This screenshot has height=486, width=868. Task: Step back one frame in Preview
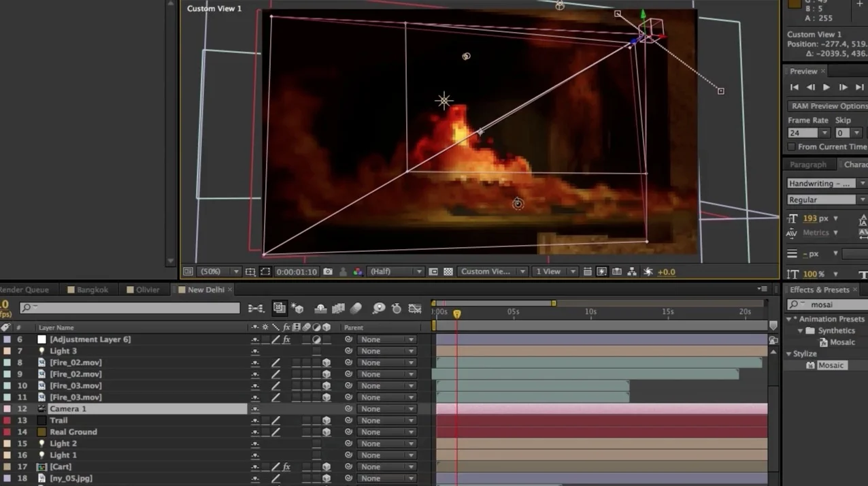[x=810, y=87]
